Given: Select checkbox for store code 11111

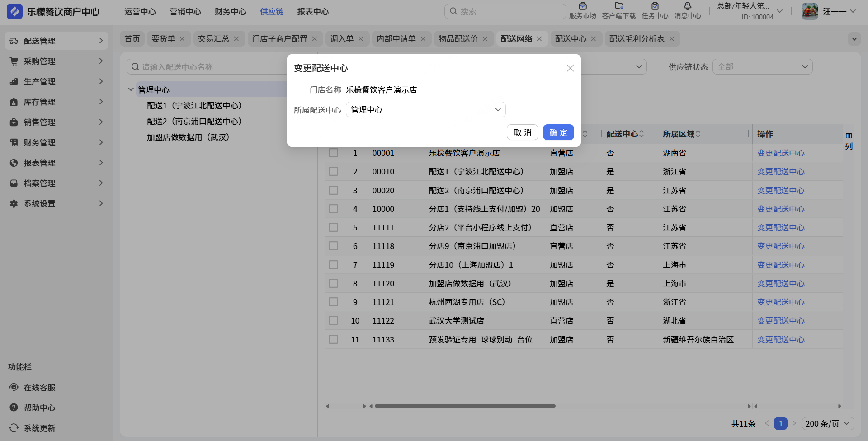Looking at the screenshot, I should coord(333,228).
